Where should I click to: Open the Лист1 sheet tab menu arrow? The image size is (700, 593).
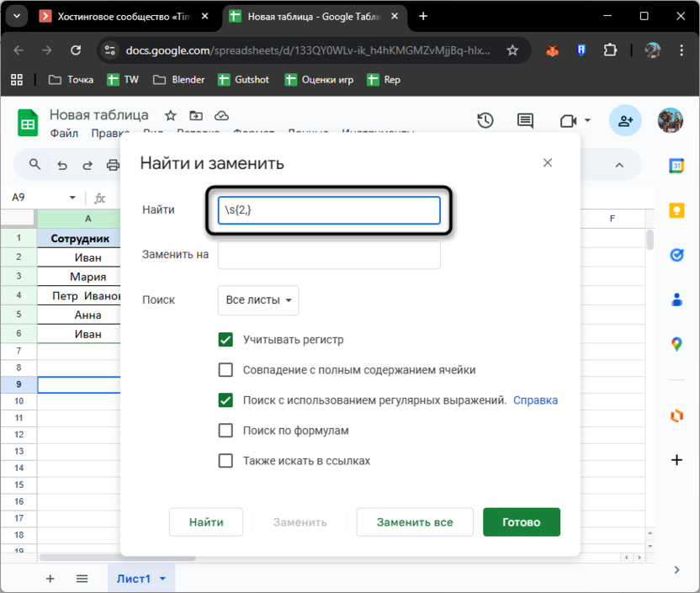(162, 579)
